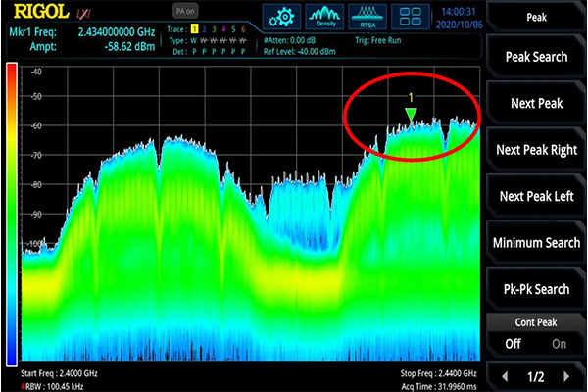Click the PA on indicator
Image resolution: width=588 pixels, height=392 pixels.
coord(183,11)
